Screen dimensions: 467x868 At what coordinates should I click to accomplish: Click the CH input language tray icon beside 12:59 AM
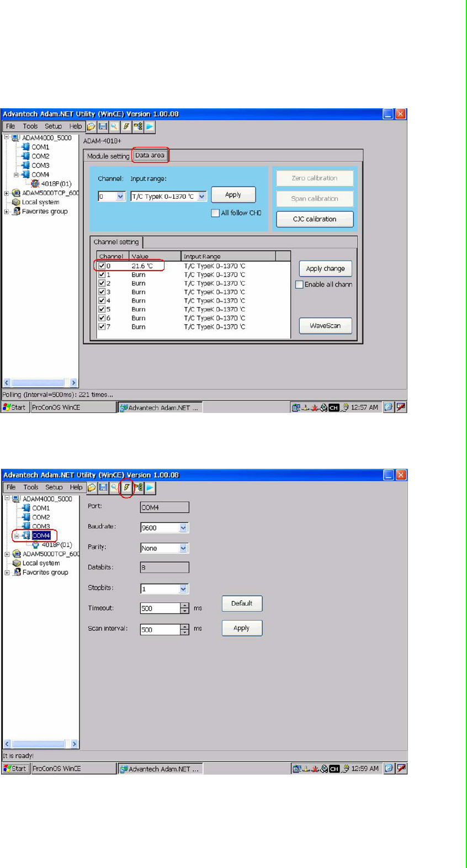tap(334, 769)
